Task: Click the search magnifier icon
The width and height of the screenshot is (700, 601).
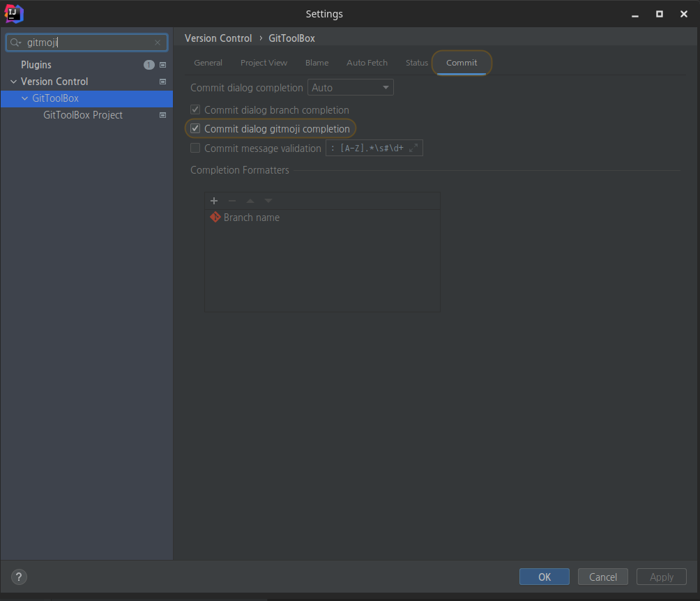Action: click(15, 43)
